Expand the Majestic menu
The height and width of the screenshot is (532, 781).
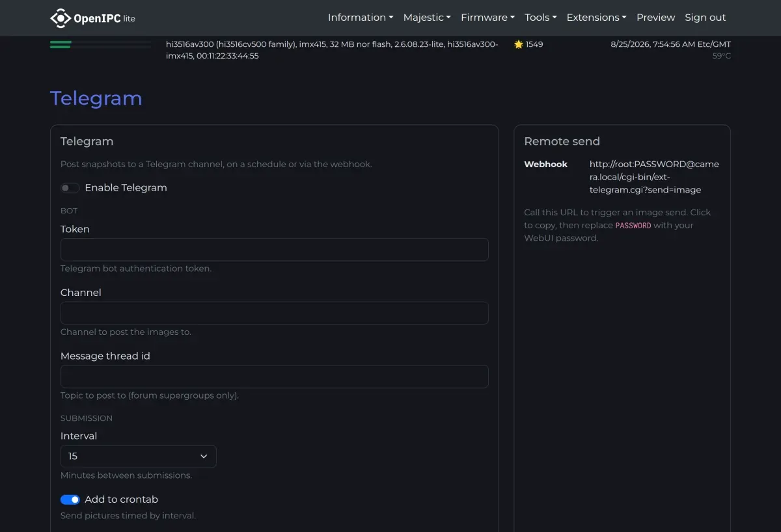(x=427, y=18)
